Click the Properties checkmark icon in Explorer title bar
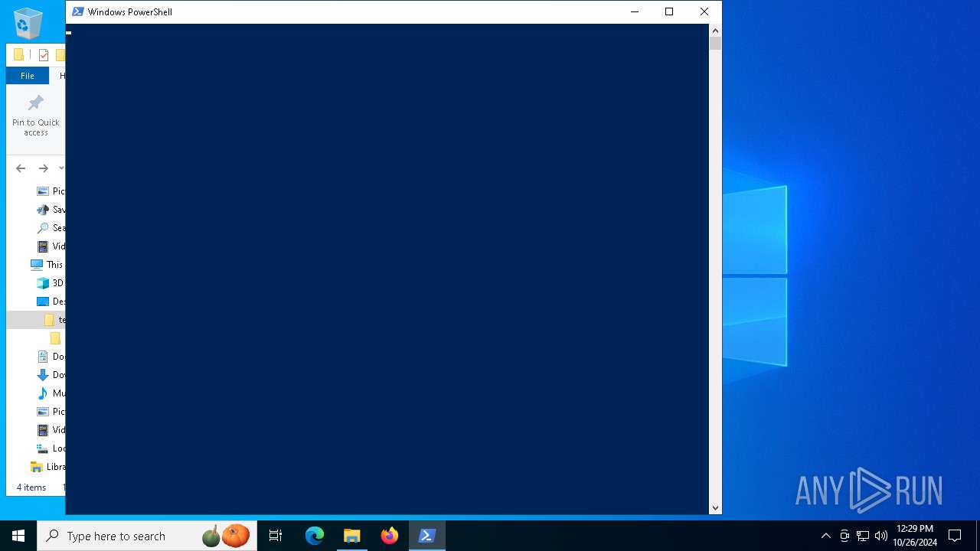This screenshot has width=980, height=551. pos(44,54)
